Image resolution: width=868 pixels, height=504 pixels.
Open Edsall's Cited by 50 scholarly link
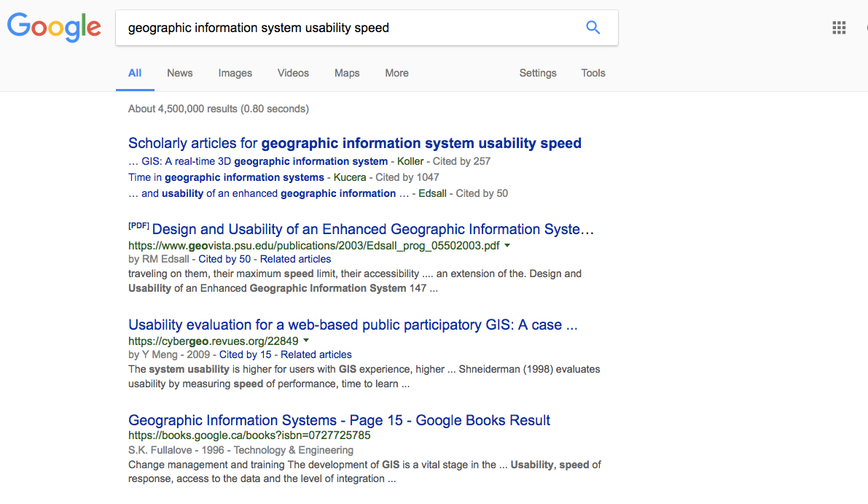[482, 193]
